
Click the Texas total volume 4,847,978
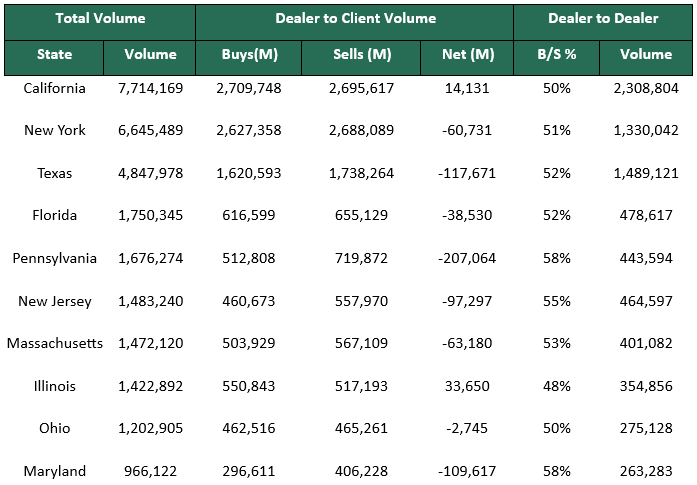pyautogui.click(x=150, y=173)
